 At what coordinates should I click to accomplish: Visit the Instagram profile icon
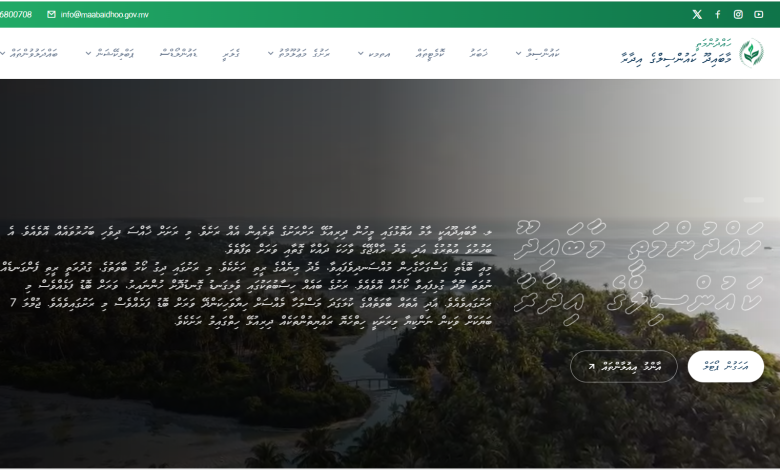[738, 14]
